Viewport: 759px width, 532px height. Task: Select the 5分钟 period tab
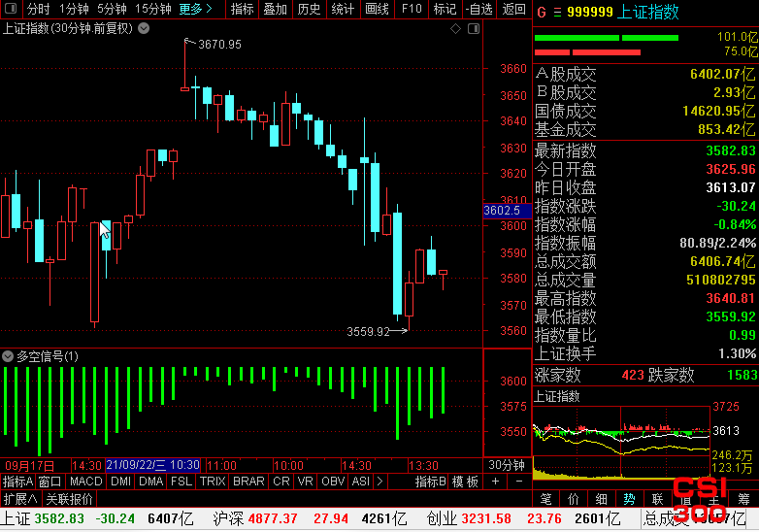112,9
